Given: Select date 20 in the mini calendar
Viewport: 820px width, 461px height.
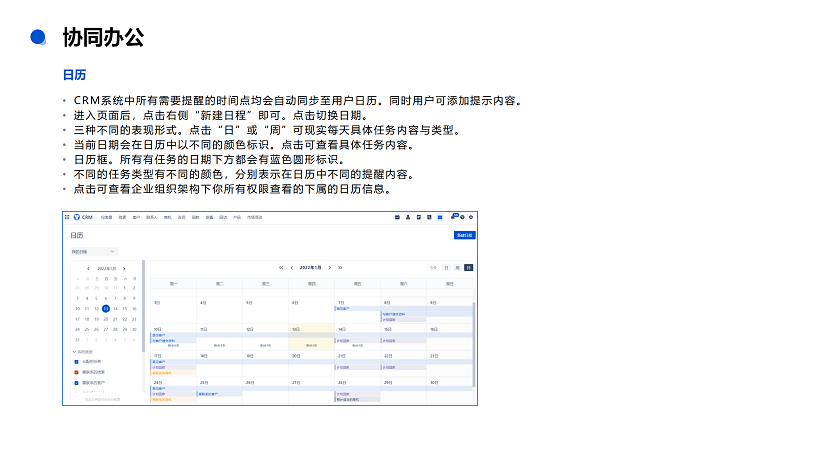Looking at the screenshot, I should [106, 319].
